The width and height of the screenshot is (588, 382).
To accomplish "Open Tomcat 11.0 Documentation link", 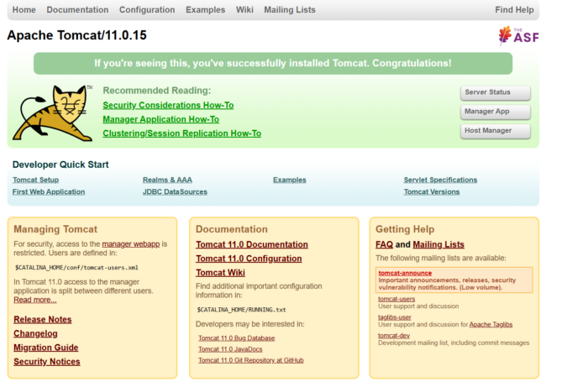I will tap(252, 244).
